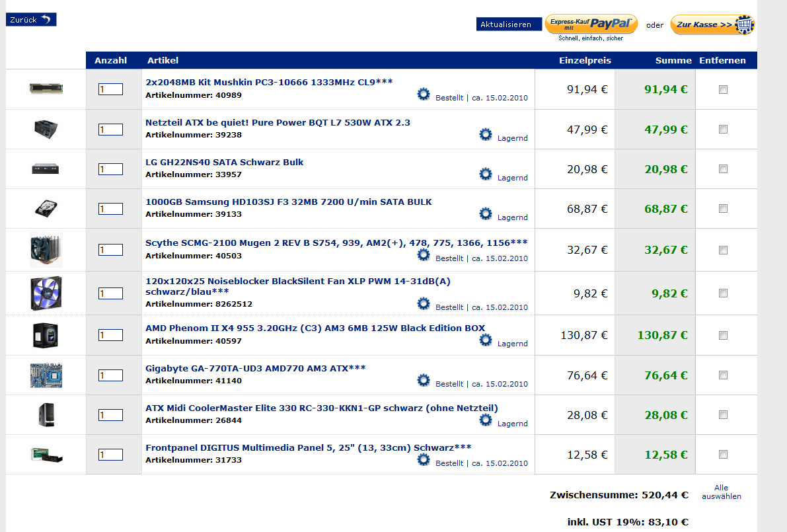Click the stock gear icon for Samsung HD103SJ
787x532 pixels.
(x=486, y=213)
